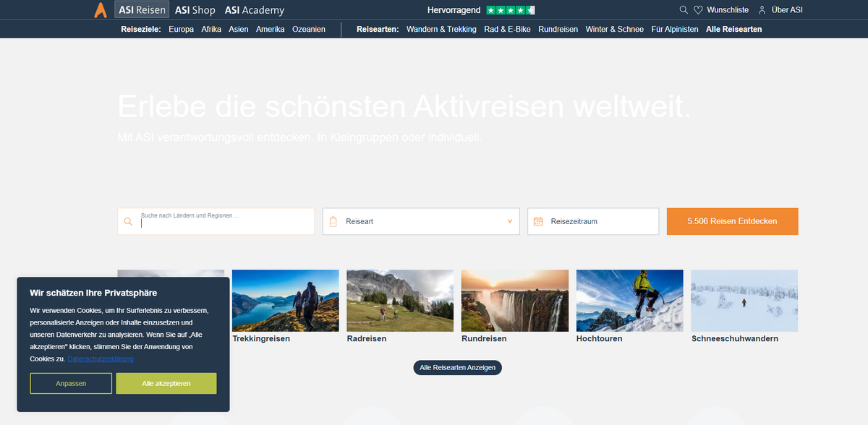Open Wandern & Trekking menu item
The height and width of the screenshot is (425, 868).
click(x=441, y=30)
